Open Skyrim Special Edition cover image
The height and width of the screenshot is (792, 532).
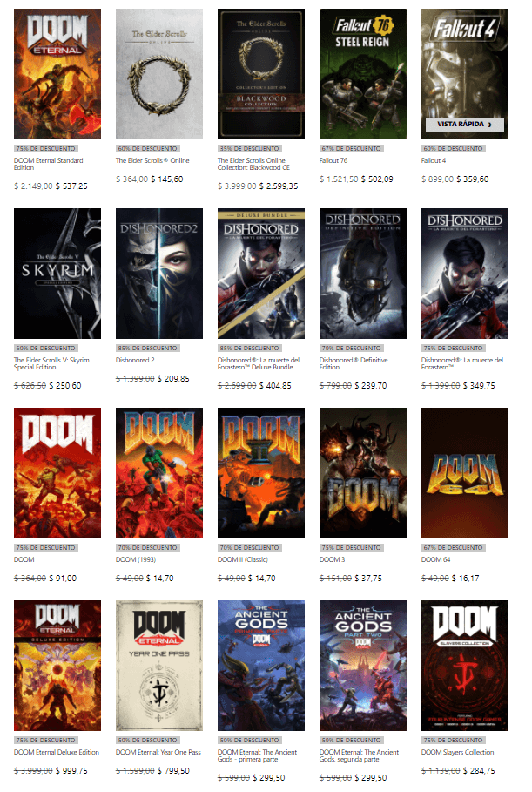[x=57, y=273]
